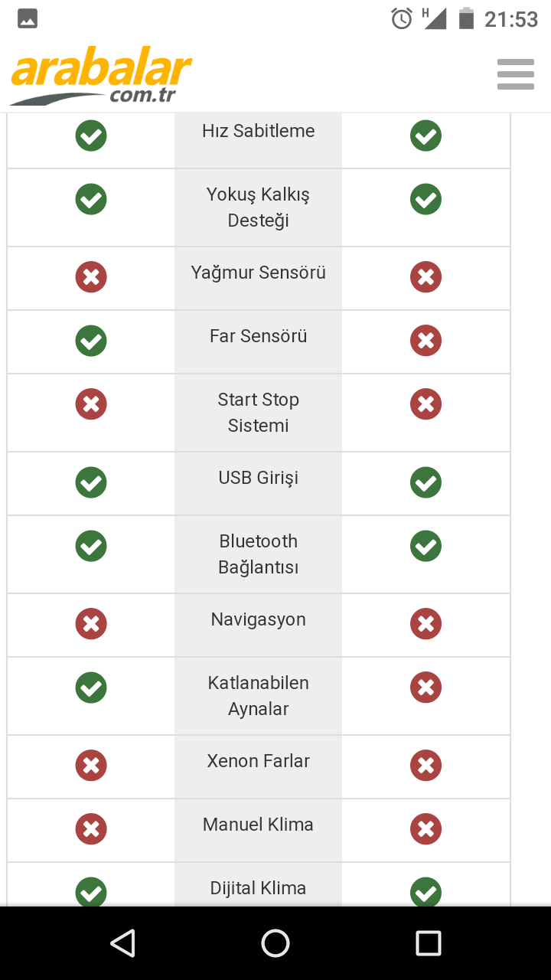The height and width of the screenshot is (980, 551).
Task: Tap the Android back button
Action: click(x=122, y=943)
